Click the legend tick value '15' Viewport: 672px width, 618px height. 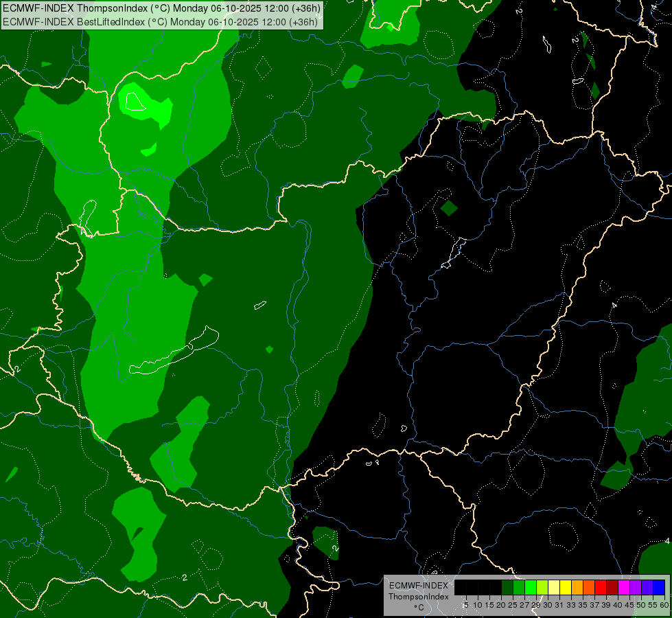[x=489, y=605]
